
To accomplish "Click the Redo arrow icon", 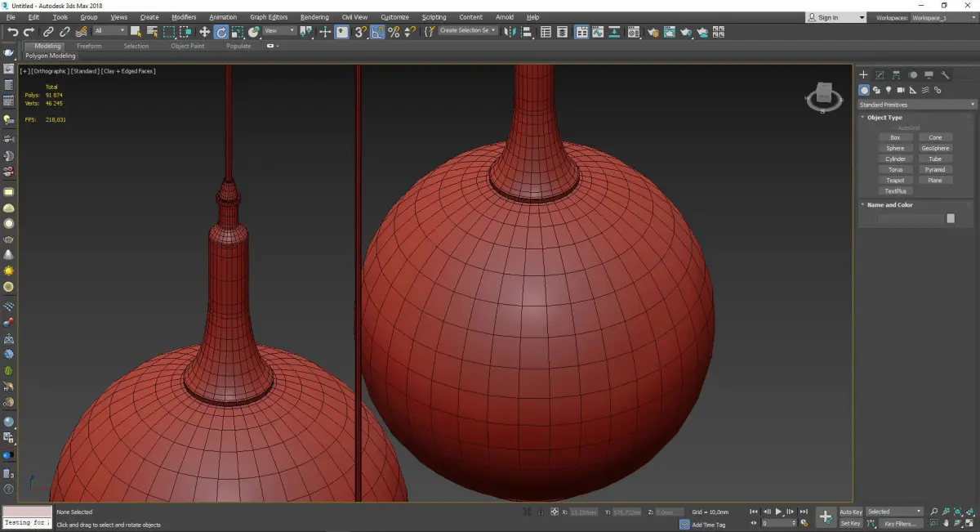I will coord(29,32).
